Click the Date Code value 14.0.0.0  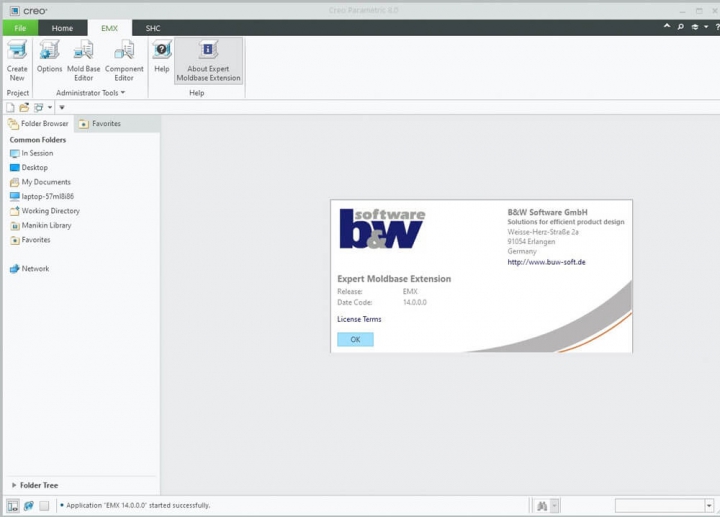coord(415,303)
